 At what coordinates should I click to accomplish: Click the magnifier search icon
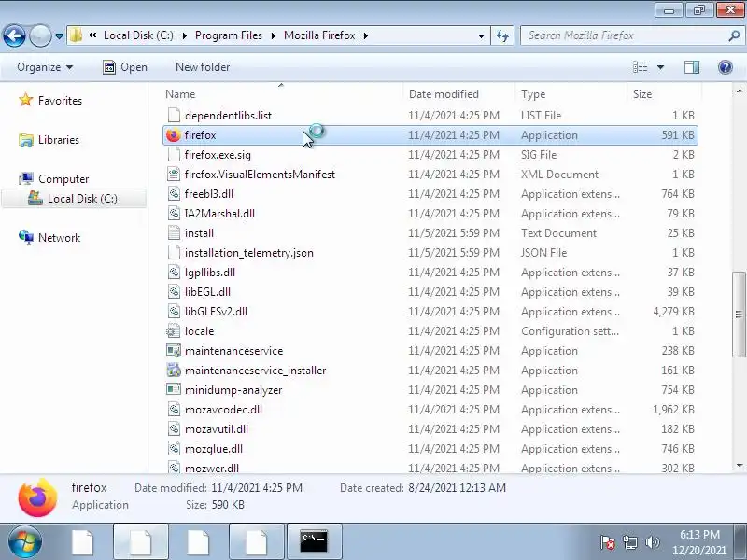(x=734, y=35)
